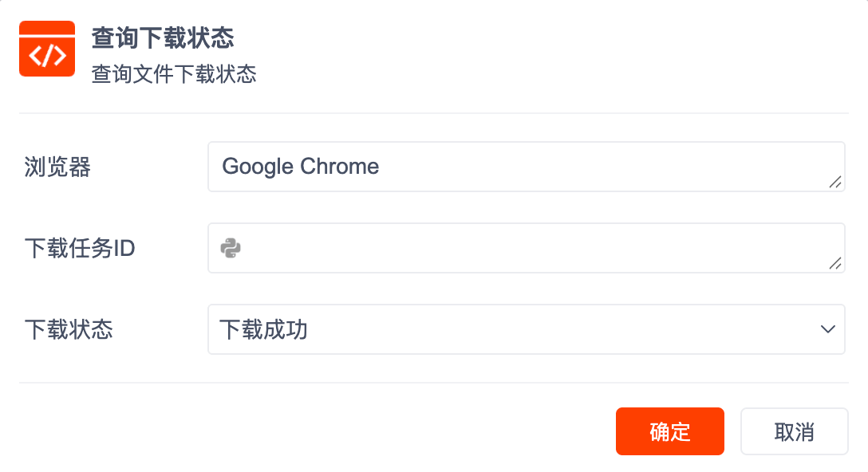Image resolution: width=868 pixels, height=472 pixels.
Task: Click the Python icon in 下载任务ID field
Action: click(x=231, y=248)
